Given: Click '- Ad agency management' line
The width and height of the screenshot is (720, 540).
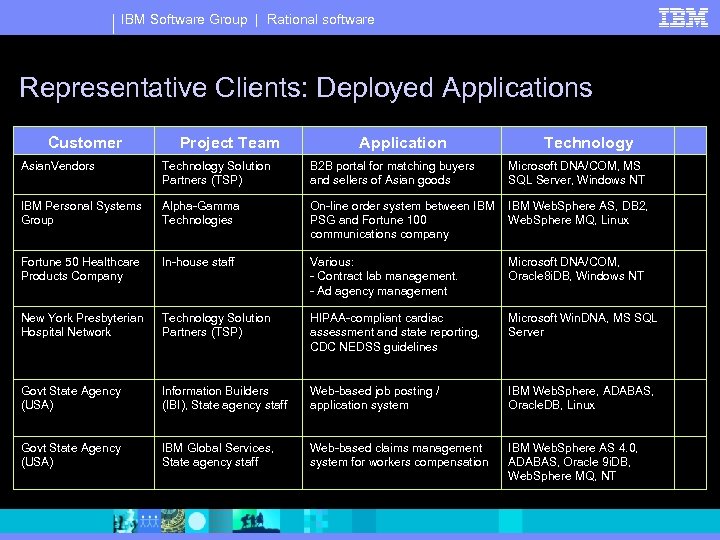Looking at the screenshot, I should [x=378, y=291].
